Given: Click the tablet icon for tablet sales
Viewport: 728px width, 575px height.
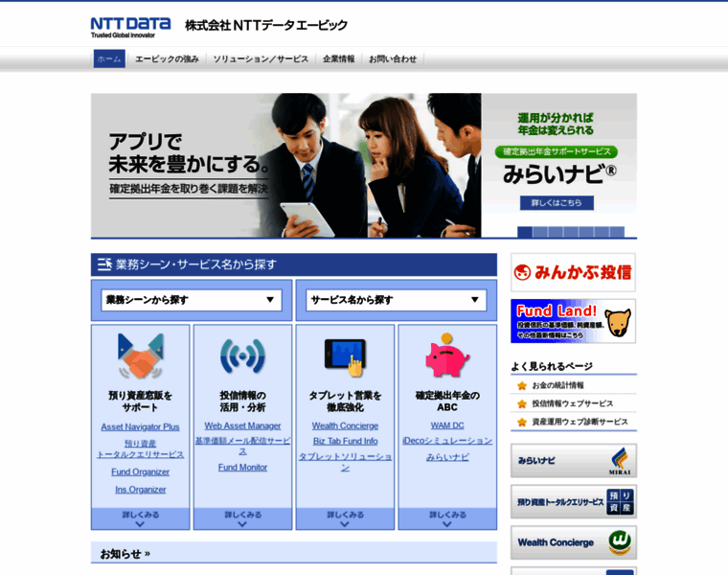Looking at the screenshot, I should [x=345, y=356].
